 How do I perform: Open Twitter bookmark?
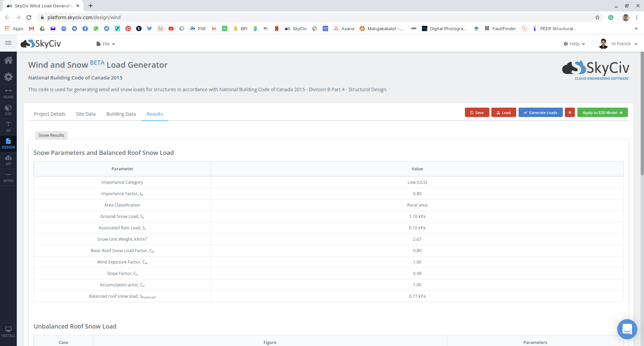click(x=150, y=28)
